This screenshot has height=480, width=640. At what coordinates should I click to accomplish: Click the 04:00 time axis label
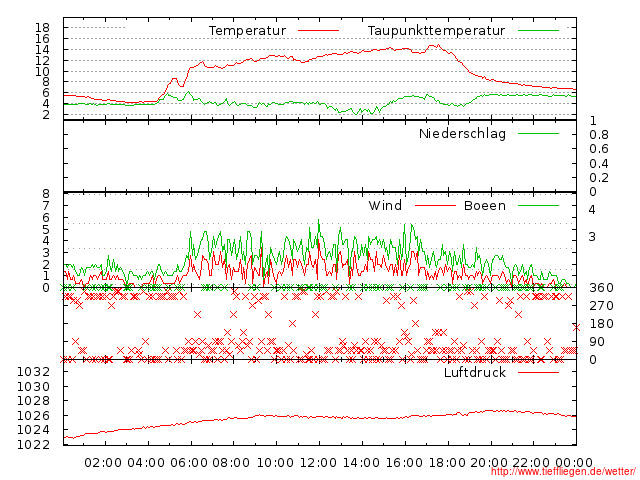pos(146,463)
